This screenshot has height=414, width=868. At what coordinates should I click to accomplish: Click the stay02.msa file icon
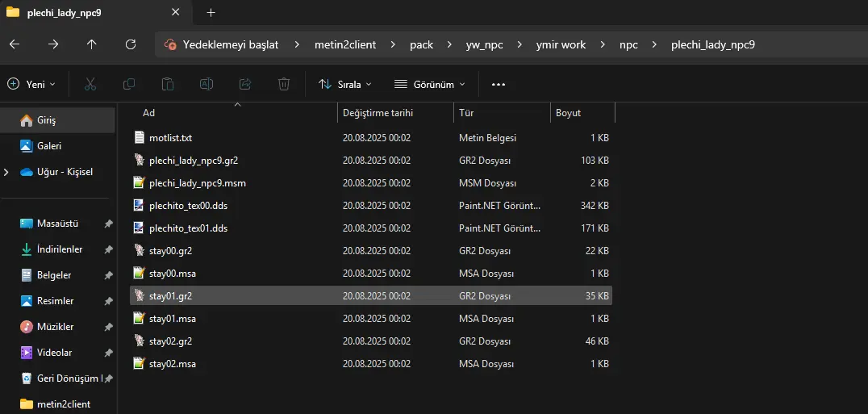(x=139, y=364)
